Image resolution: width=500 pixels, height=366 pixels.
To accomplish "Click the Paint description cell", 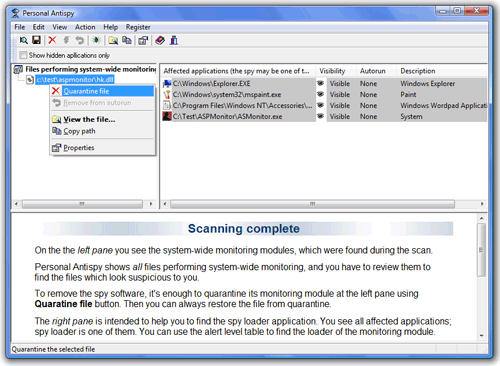I will [x=408, y=94].
